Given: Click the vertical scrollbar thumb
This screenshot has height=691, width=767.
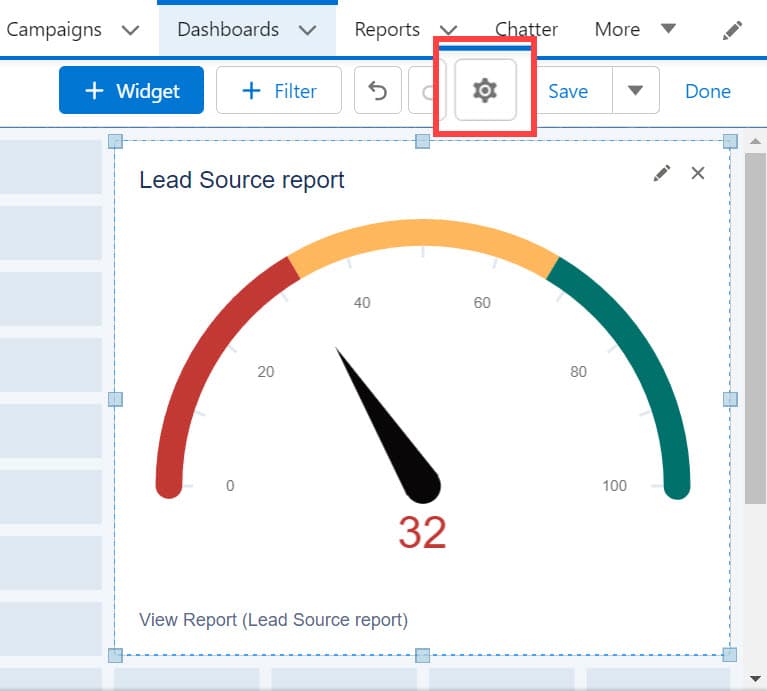Looking at the screenshot, I should click(755, 328).
